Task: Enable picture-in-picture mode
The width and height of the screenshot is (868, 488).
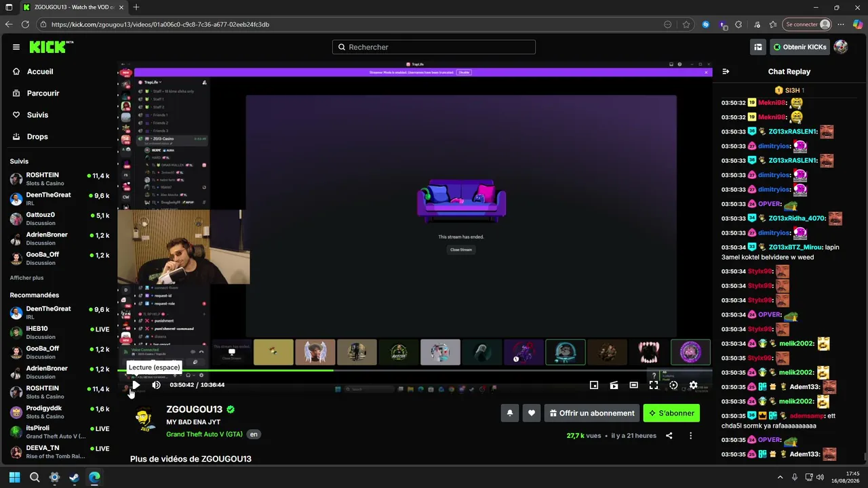Action: coord(594,385)
